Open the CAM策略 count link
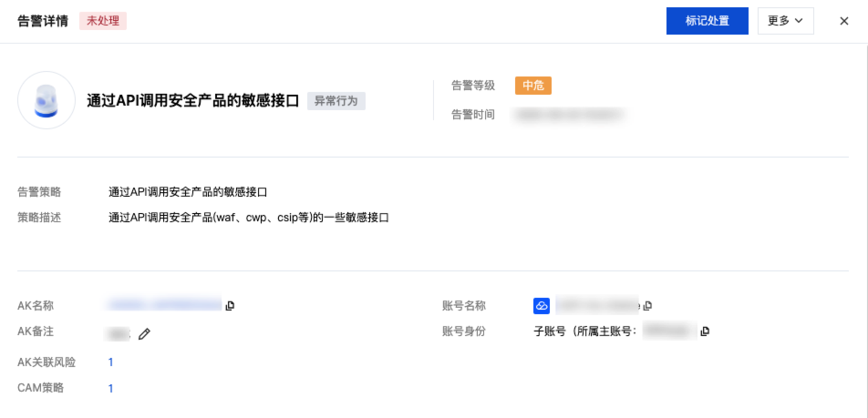 (x=111, y=389)
